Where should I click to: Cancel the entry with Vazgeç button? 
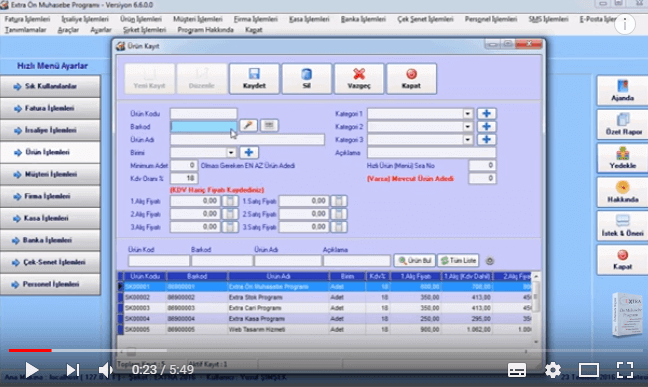[x=359, y=79]
